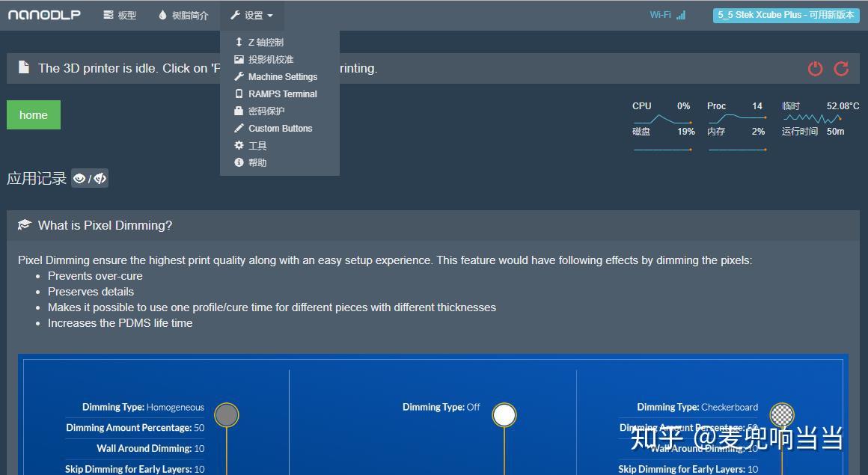Select RAMPS Terminal from the open menu

pyautogui.click(x=282, y=94)
